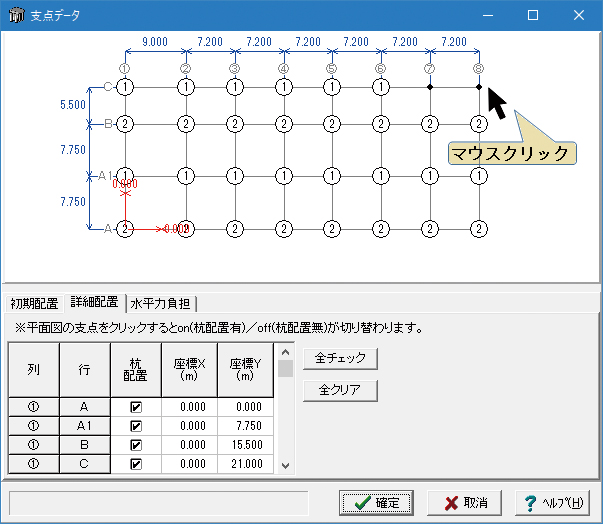Toggle pile support at column 3 row B
603x524 pixels.
[x=235, y=124]
